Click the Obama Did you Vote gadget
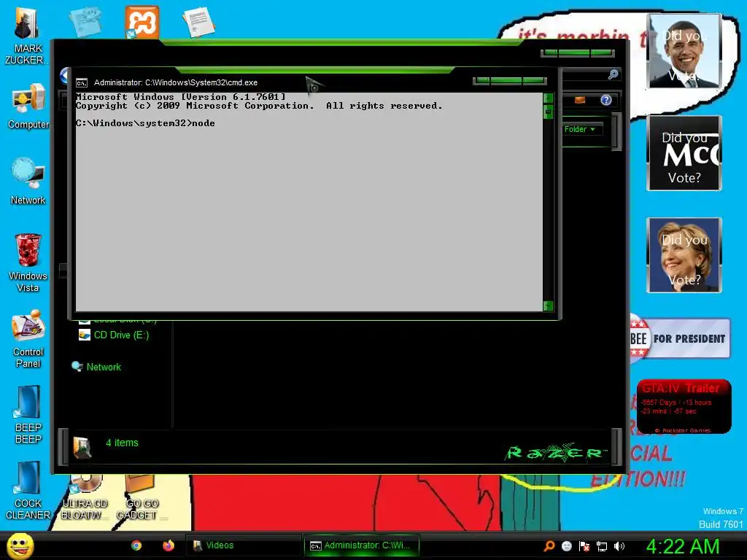Screen dimensions: 747x560 pyautogui.click(x=684, y=51)
